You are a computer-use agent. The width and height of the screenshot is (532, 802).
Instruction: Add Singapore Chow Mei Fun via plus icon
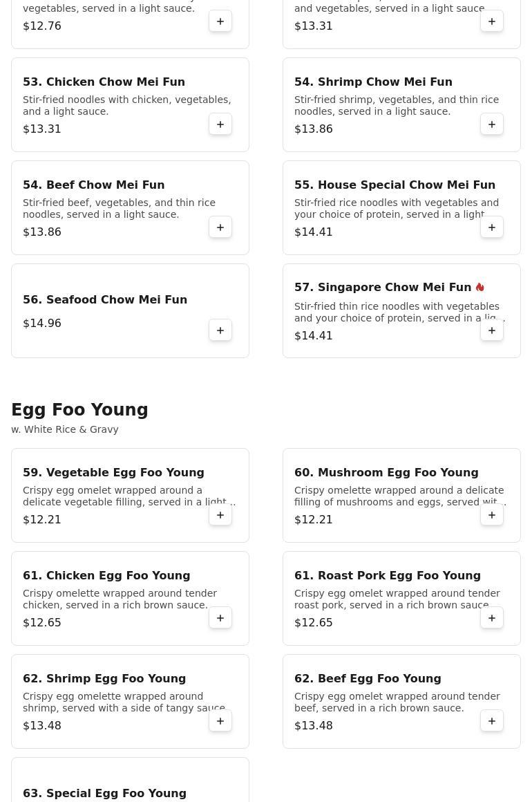pos(492,330)
